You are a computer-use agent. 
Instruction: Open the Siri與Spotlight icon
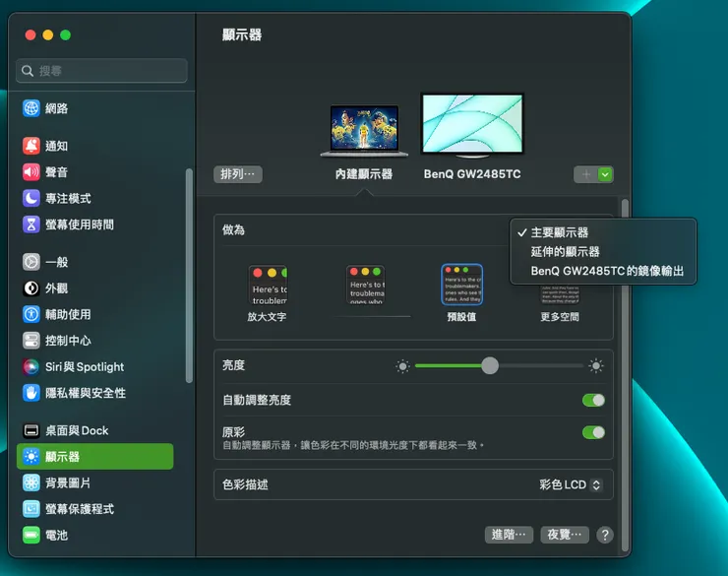[x=31, y=366]
